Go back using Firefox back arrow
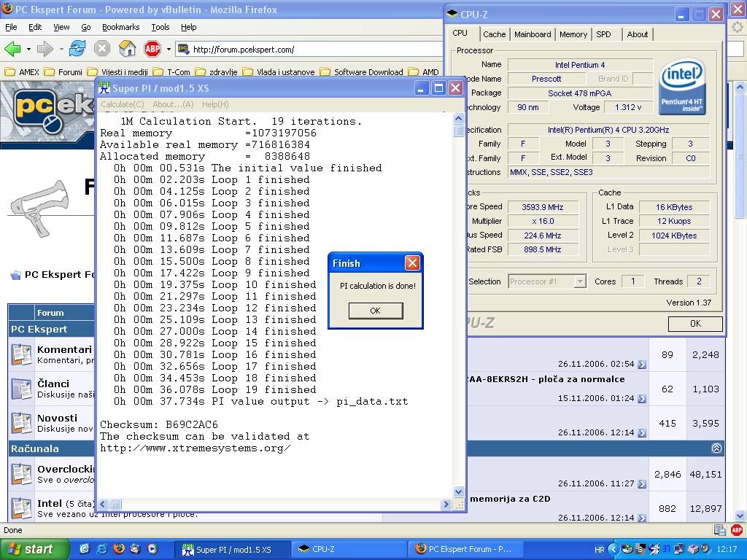 tap(13, 49)
